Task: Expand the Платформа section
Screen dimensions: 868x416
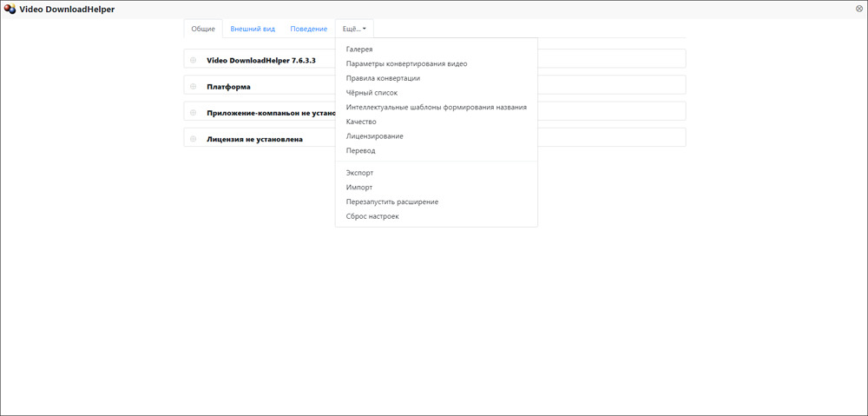Action: (194, 86)
